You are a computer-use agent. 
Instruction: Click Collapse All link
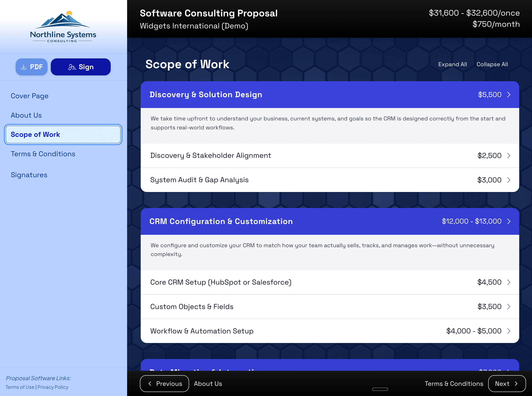[x=492, y=64]
